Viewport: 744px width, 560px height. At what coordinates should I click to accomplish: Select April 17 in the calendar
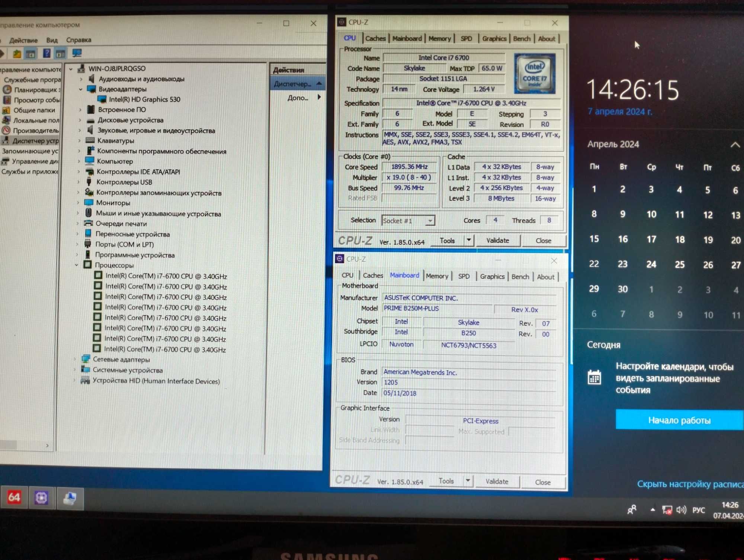tap(651, 239)
